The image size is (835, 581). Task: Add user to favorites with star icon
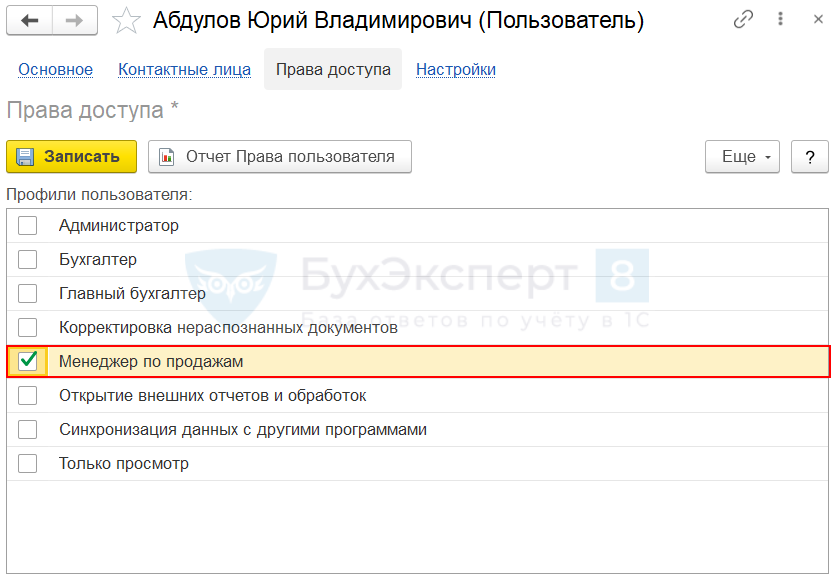click(126, 20)
